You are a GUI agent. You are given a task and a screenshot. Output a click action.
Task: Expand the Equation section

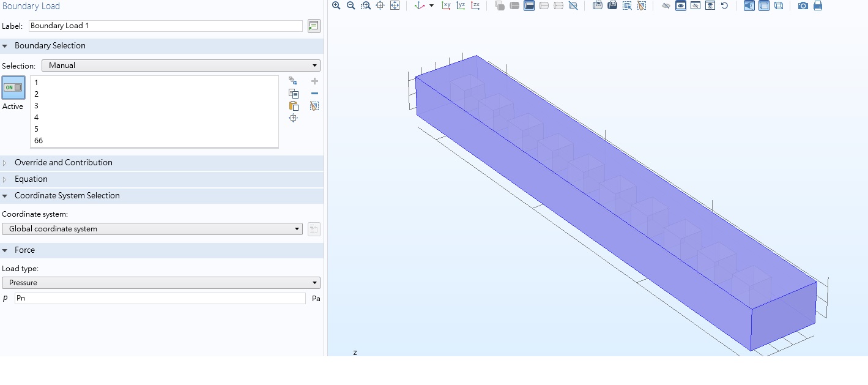(31, 179)
